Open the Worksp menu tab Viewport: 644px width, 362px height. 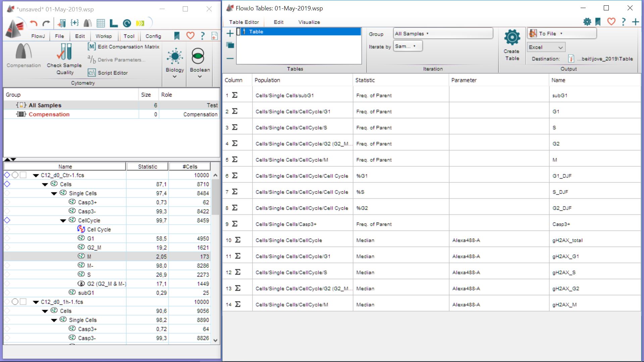103,36
